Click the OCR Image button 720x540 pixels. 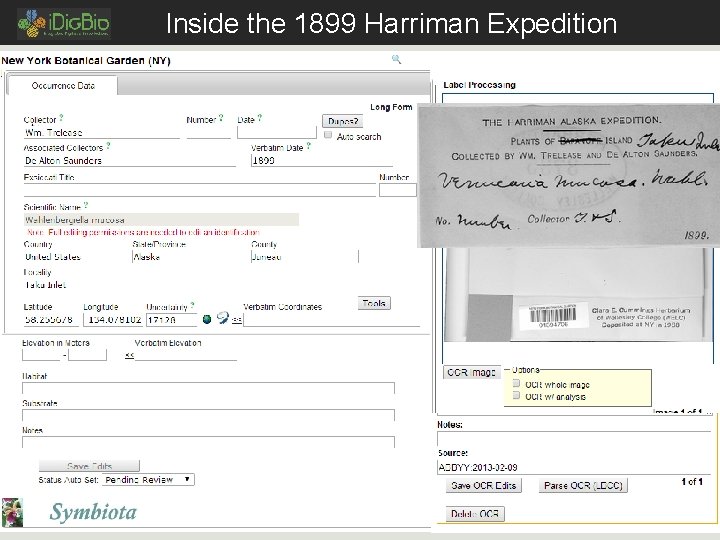(x=471, y=372)
